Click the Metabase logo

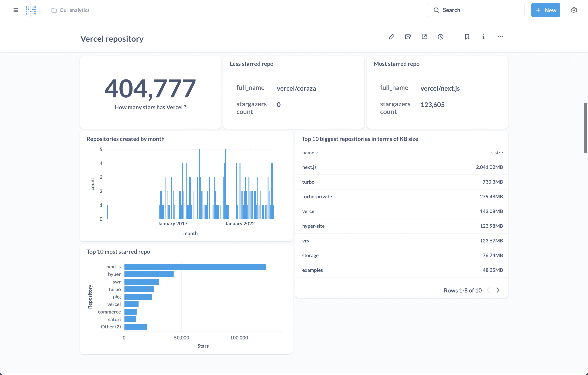[31, 10]
